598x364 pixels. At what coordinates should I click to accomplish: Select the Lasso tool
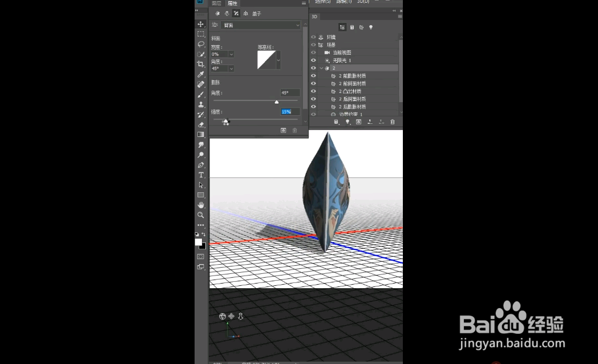(x=201, y=45)
